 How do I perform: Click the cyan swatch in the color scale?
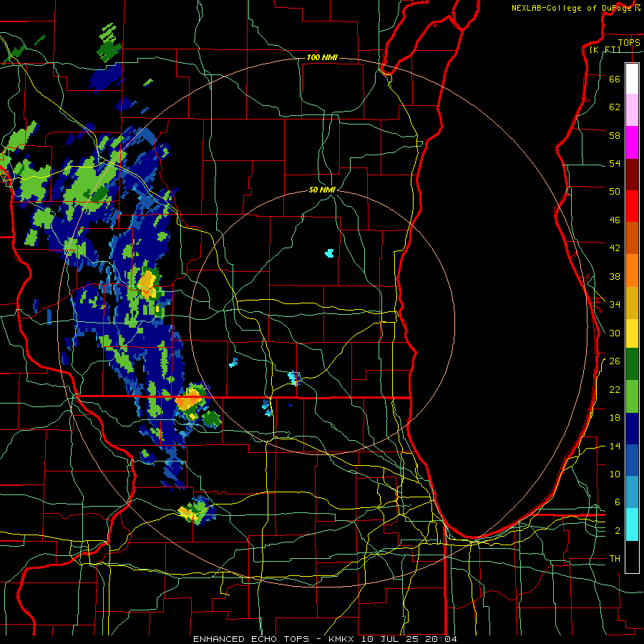coord(632,525)
